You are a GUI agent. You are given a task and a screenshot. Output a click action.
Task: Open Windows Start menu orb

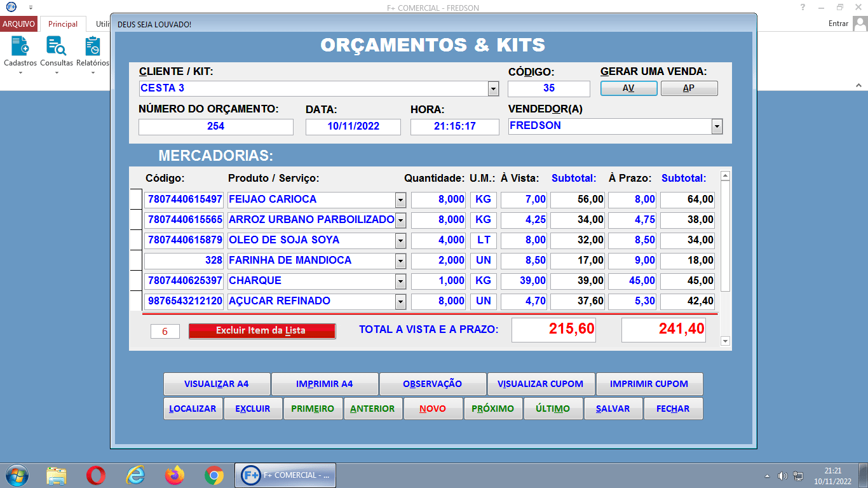coord(16,475)
